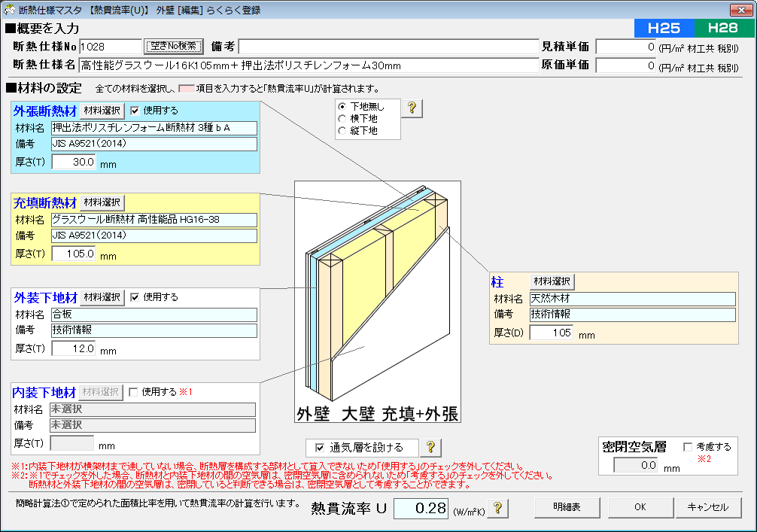Confirm with the OK button
Viewport: 757px width, 532px height.
(x=640, y=507)
